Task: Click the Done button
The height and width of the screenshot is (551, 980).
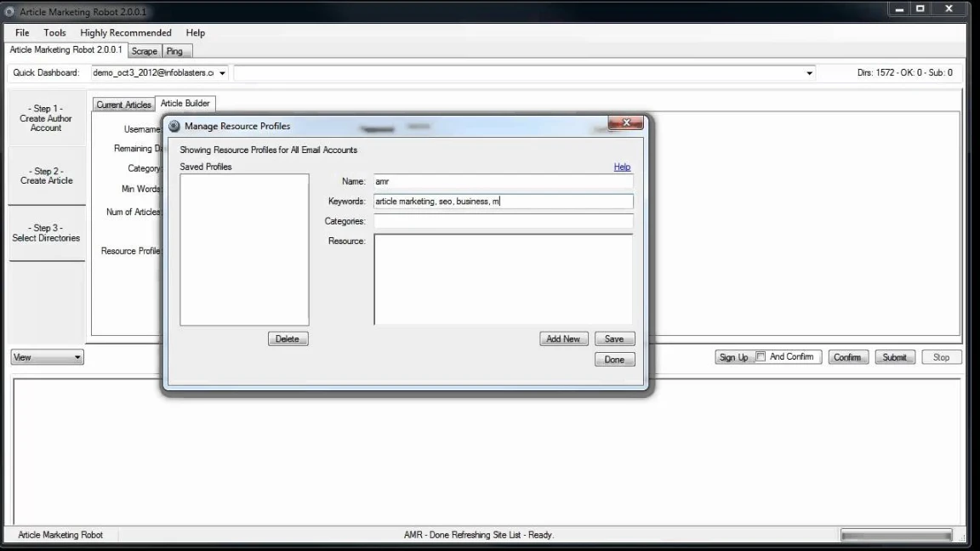Action: point(614,359)
